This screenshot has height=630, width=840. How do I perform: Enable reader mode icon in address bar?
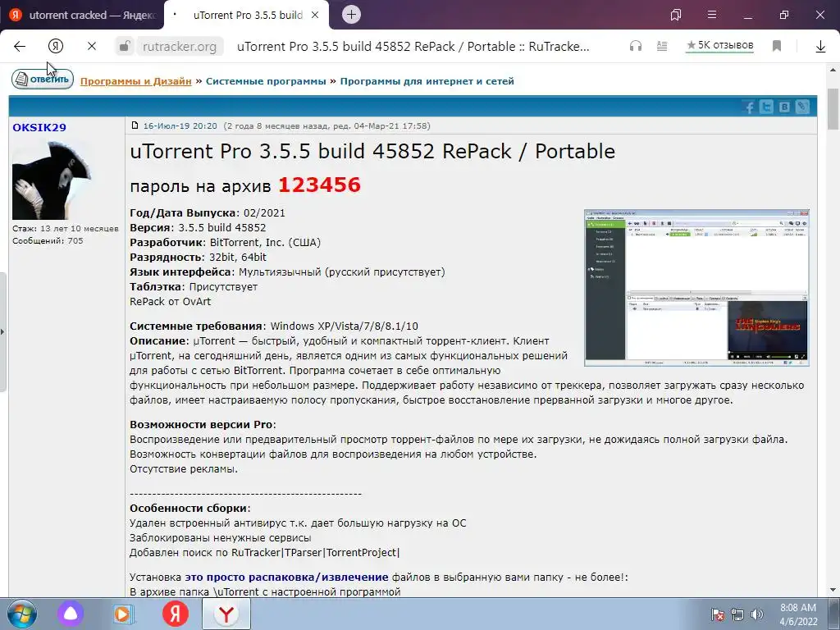coord(662,47)
